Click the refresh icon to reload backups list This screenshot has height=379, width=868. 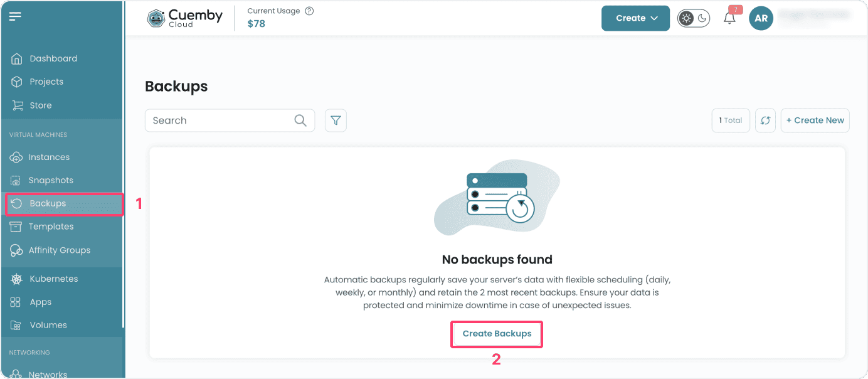(x=765, y=120)
